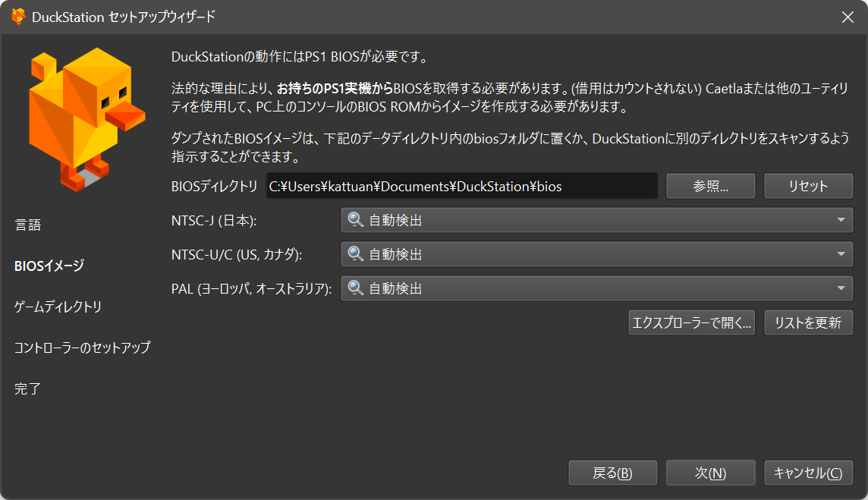Viewport: 868px width, 500px height.
Task: Select the コントローラーのセットアップ step in the sidebar
Action: coord(83,347)
